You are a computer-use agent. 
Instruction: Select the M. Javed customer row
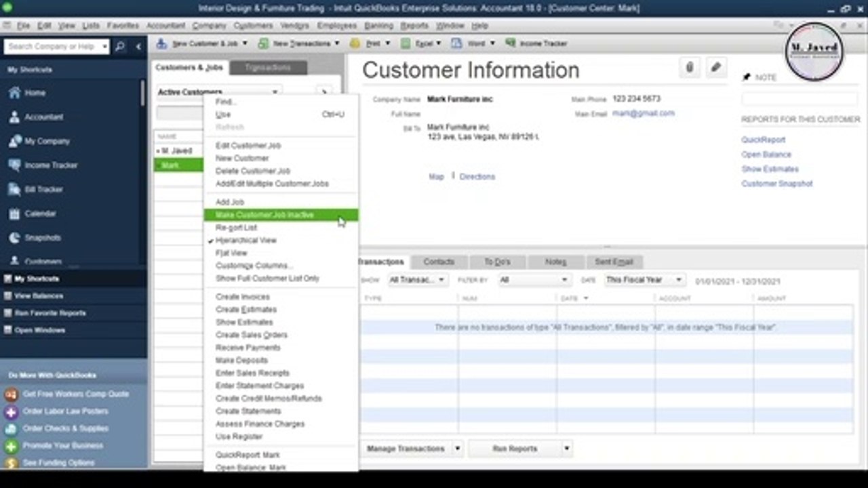[179, 151]
